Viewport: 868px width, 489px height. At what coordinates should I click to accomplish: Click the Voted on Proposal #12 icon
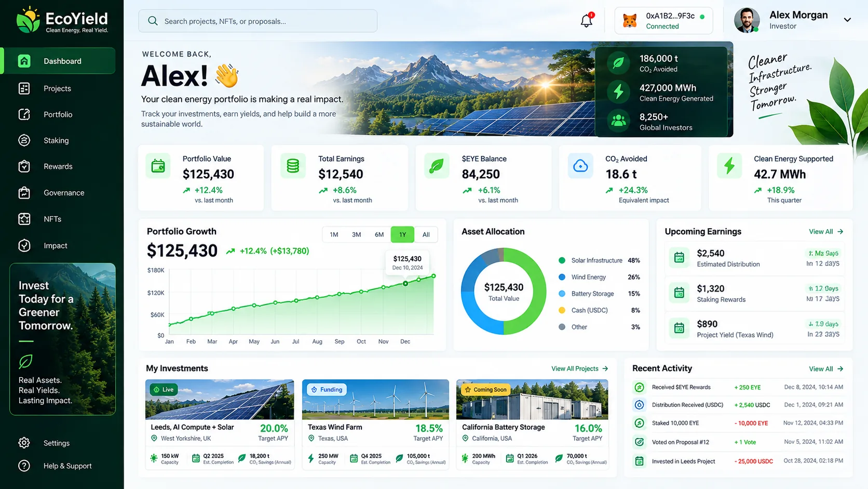[x=640, y=442]
